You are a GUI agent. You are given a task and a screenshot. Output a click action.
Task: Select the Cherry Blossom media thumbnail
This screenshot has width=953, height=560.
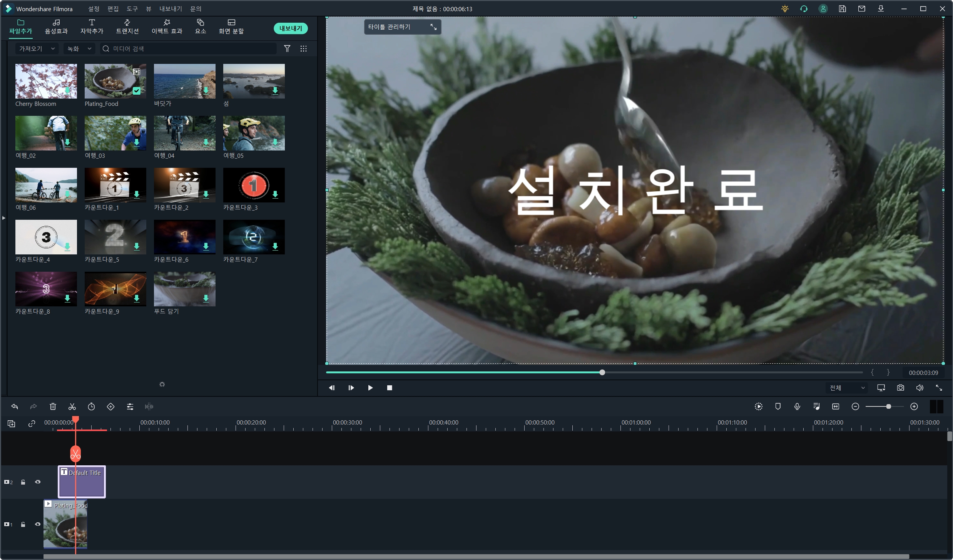(x=46, y=81)
